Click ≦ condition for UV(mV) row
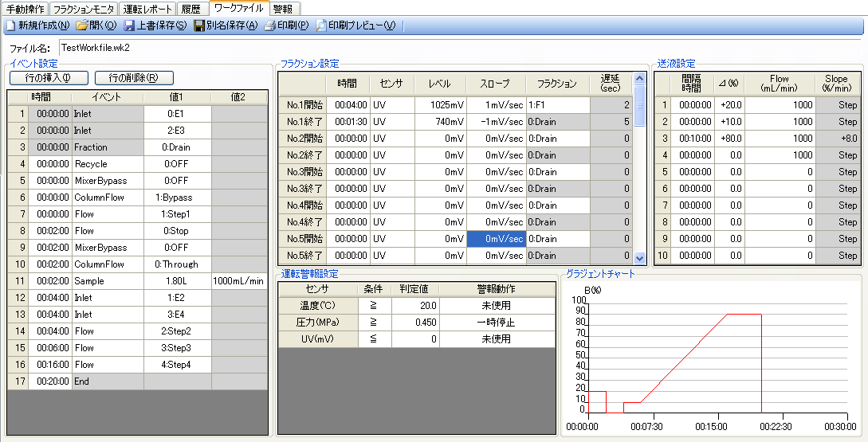 374,339
